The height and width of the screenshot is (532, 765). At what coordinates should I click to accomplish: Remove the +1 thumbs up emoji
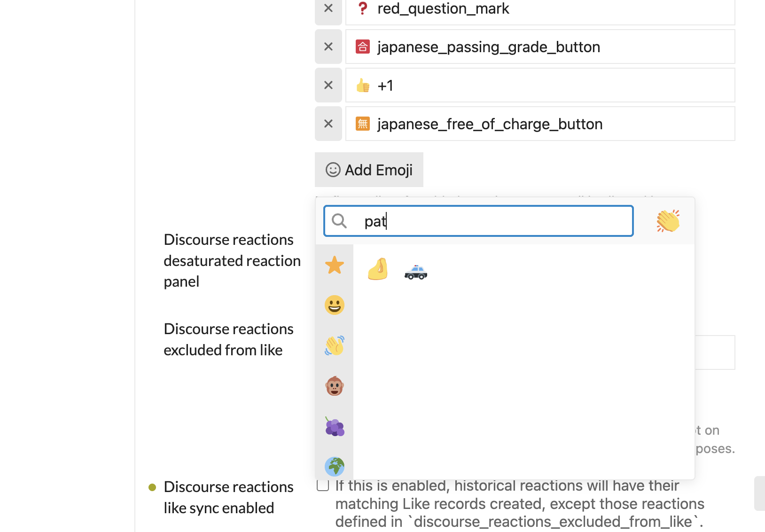click(328, 85)
